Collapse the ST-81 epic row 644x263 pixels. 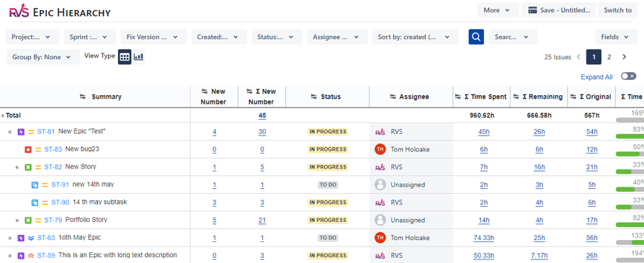click(x=10, y=132)
